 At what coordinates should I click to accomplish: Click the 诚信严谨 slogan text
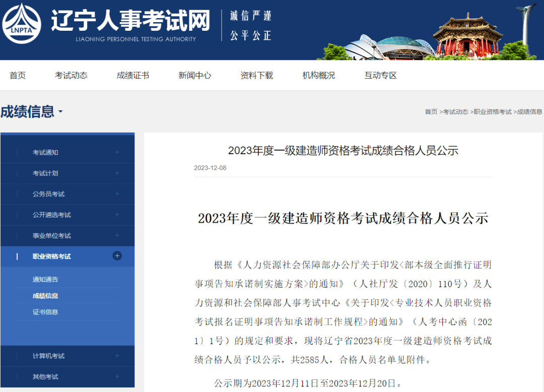tap(250, 16)
